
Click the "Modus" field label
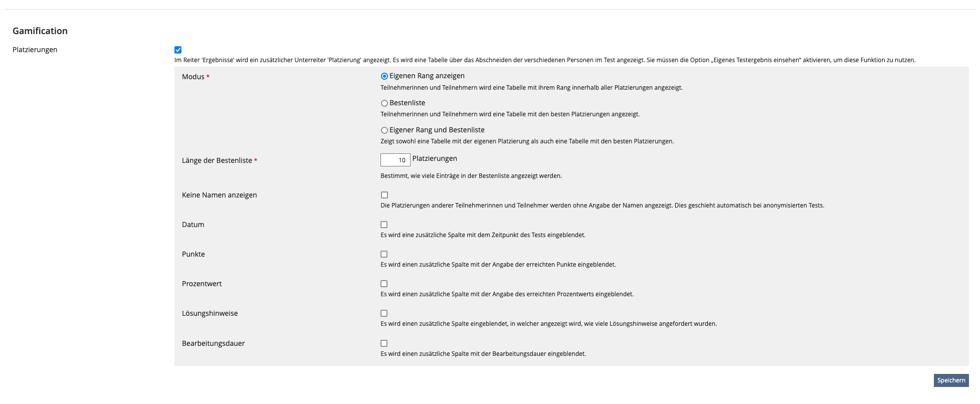[x=193, y=77]
